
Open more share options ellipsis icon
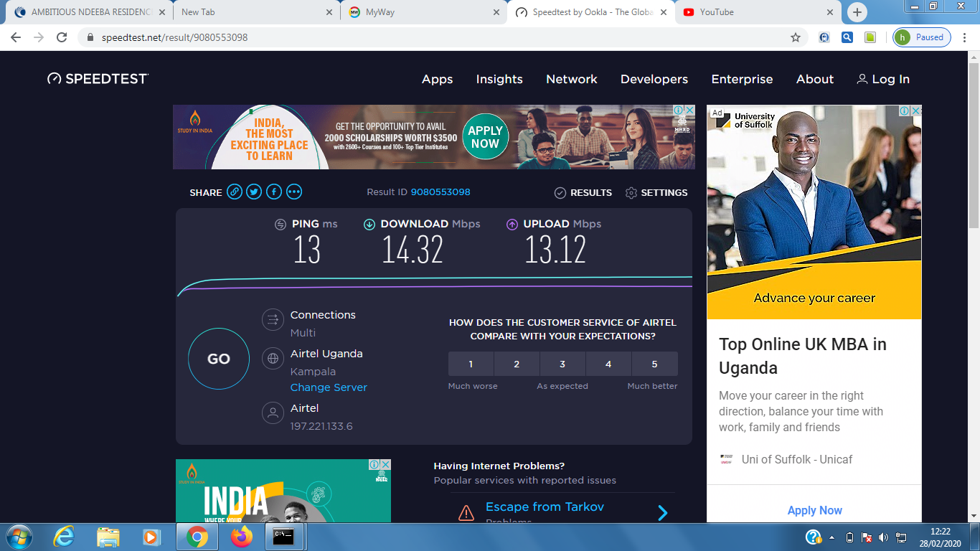pos(294,192)
